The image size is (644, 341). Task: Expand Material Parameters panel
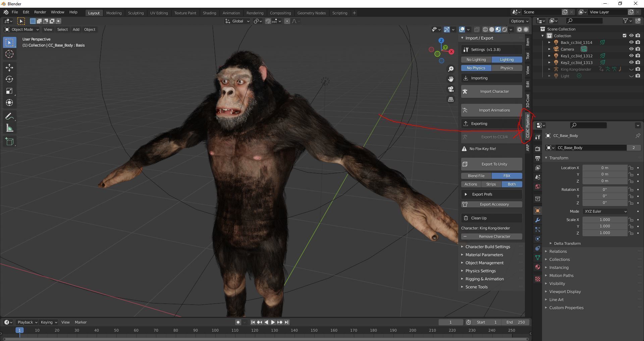point(484,255)
